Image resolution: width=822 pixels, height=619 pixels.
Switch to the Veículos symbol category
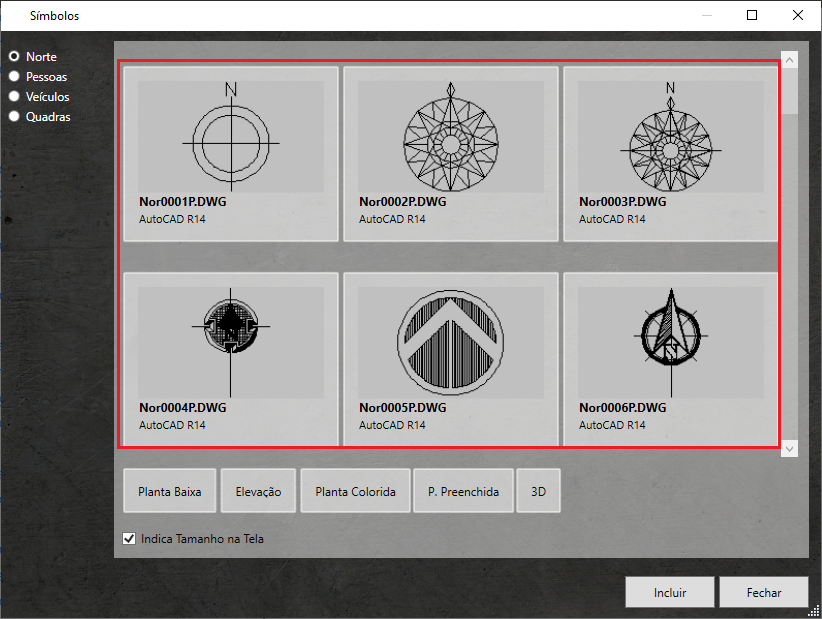tap(15, 97)
